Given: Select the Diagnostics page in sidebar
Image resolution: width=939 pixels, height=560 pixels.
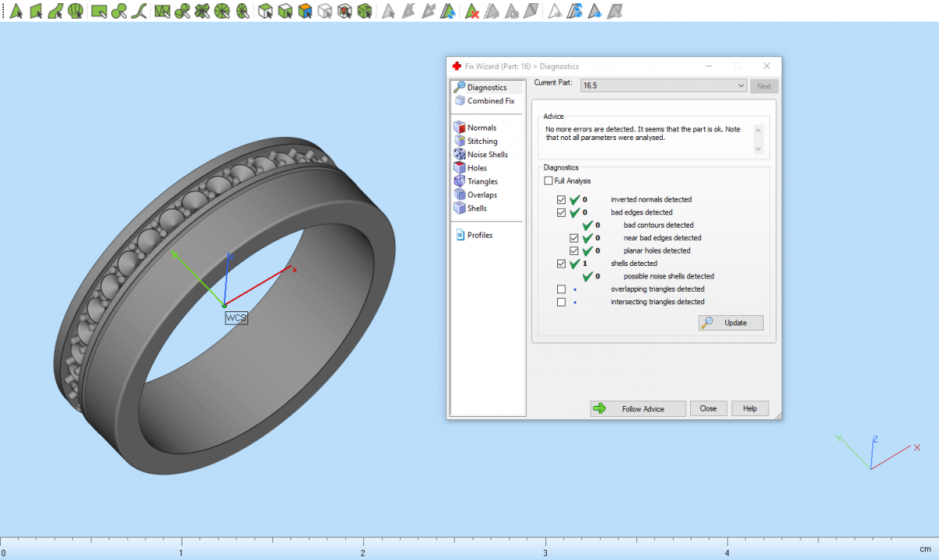Looking at the screenshot, I should (486, 88).
